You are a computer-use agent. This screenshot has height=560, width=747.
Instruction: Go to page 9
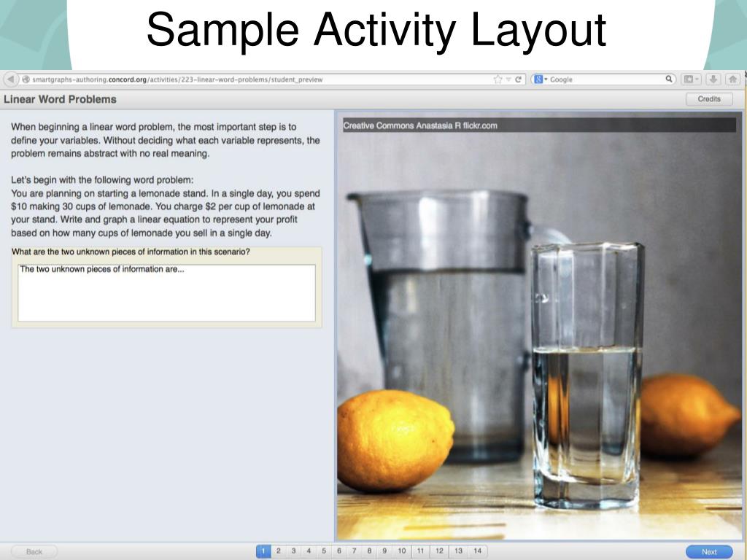click(x=384, y=551)
